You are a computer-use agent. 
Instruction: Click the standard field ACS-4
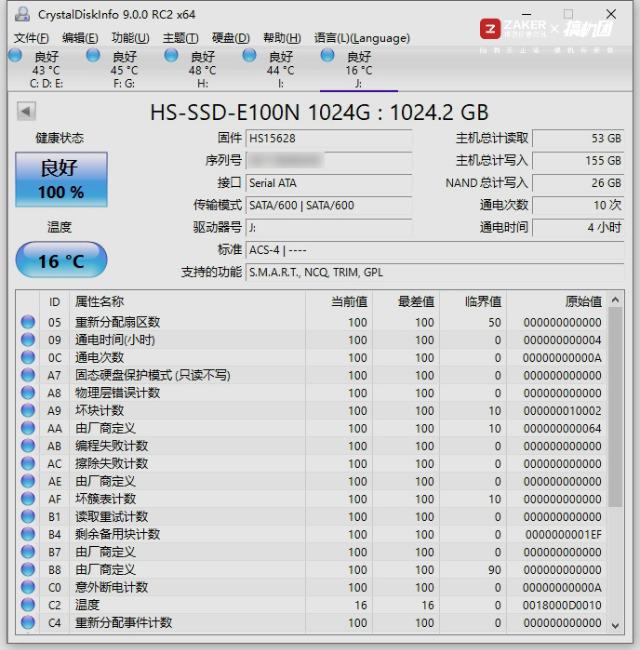(435, 250)
